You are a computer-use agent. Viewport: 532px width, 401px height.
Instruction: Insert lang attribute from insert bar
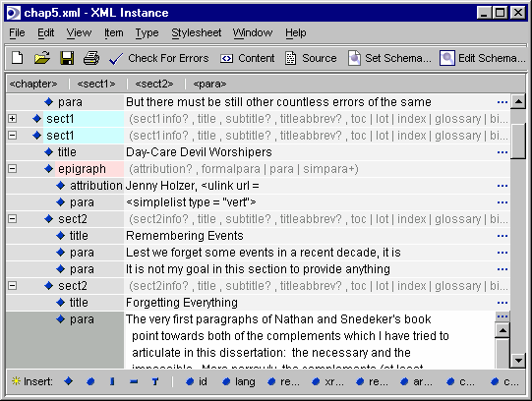[x=239, y=381]
